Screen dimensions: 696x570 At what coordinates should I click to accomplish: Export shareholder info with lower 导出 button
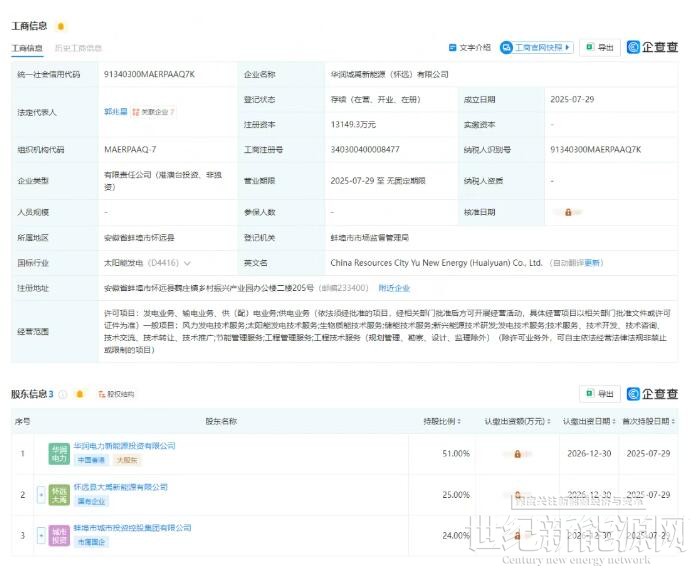click(x=600, y=394)
